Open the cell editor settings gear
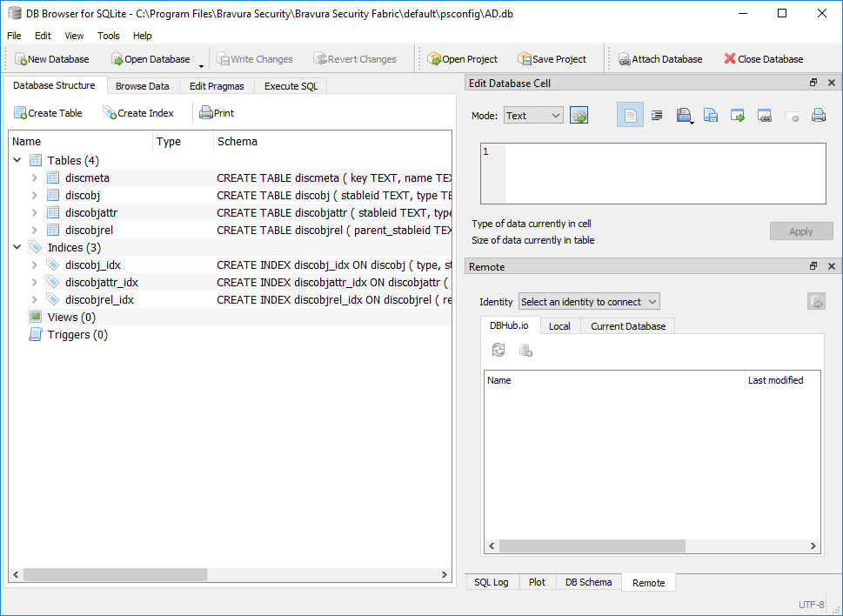This screenshot has height=616, width=843. [579, 114]
